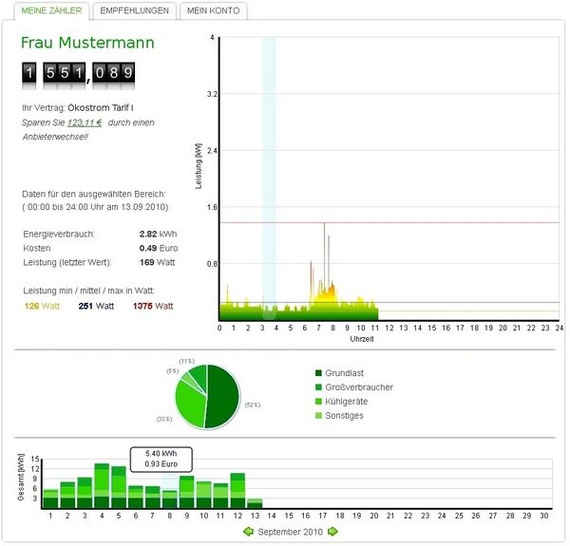Select the daily bar for day 1
Image resolution: width=570 pixels, height=546 pixels.
coord(51,499)
